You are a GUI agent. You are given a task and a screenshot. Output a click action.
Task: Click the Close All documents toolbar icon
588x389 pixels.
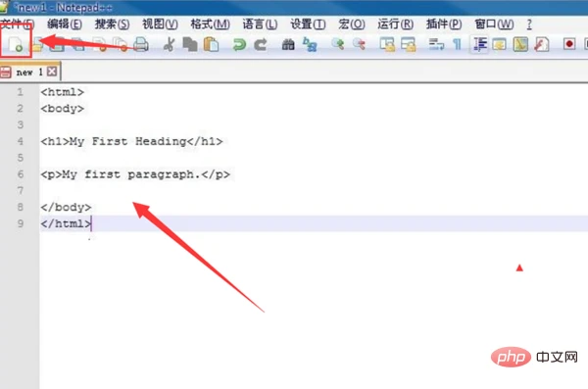point(121,45)
